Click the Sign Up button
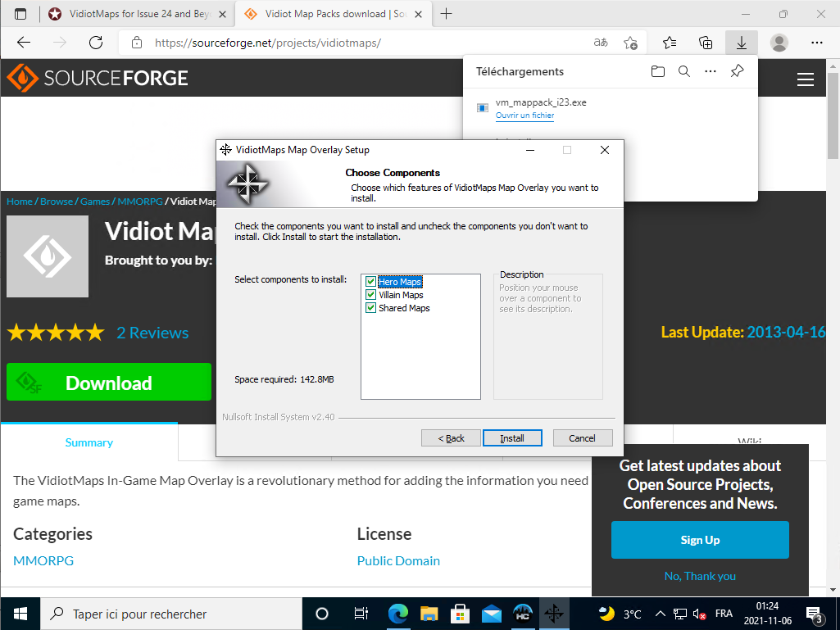This screenshot has width=840, height=630. 700,540
